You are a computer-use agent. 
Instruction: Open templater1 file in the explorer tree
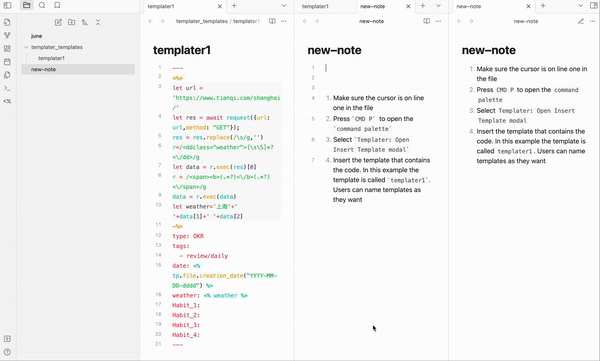[x=78, y=58]
